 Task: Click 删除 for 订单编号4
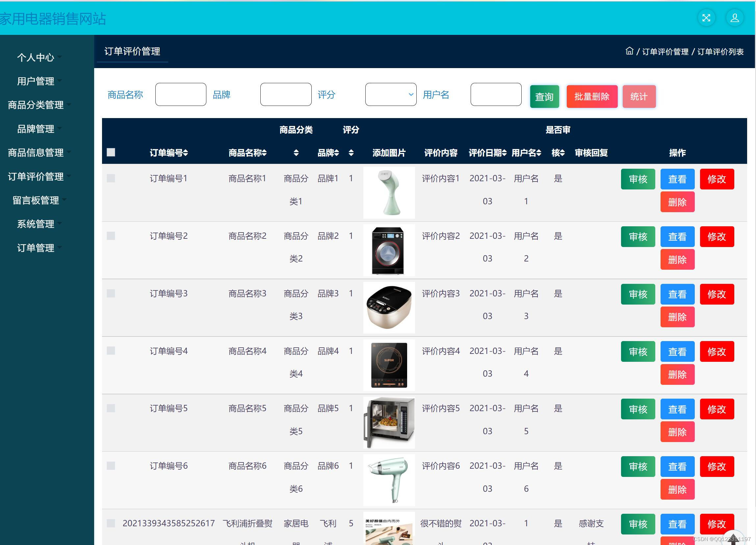click(677, 374)
